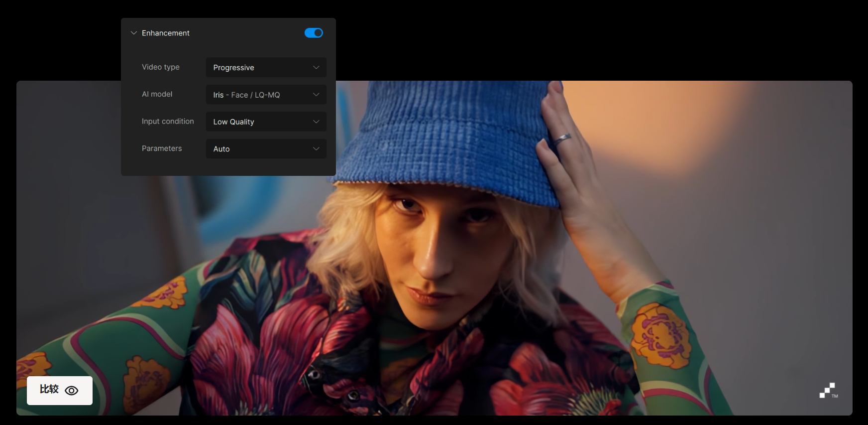Open the Input condition Low Quality dropdown
This screenshot has width=868, height=425.
(x=259, y=122)
